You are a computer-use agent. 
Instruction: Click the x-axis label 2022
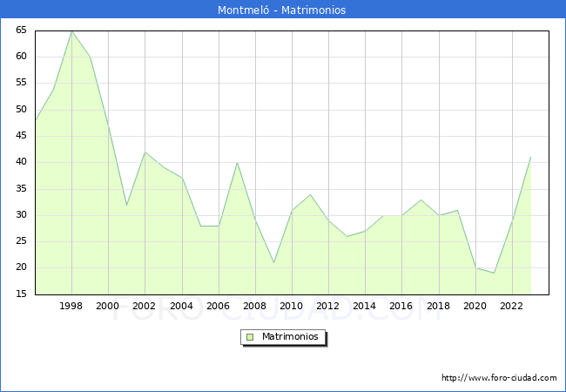tap(511, 306)
